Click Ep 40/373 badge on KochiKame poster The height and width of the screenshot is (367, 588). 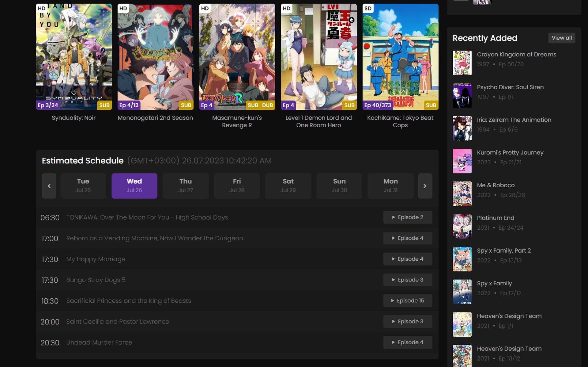(378, 105)
